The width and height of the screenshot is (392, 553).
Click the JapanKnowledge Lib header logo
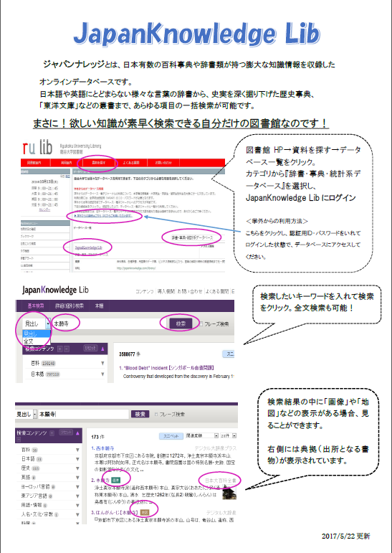point(55,290)
